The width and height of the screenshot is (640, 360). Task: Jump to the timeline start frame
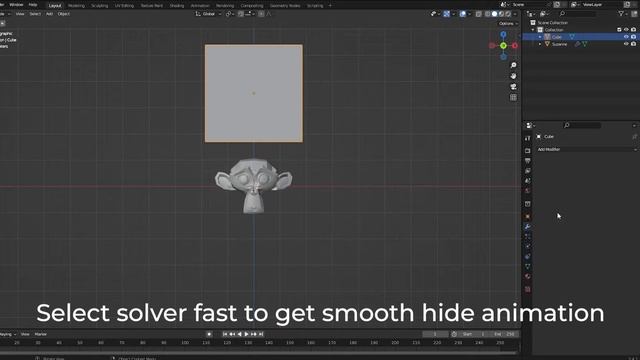(x=225, y=334)
